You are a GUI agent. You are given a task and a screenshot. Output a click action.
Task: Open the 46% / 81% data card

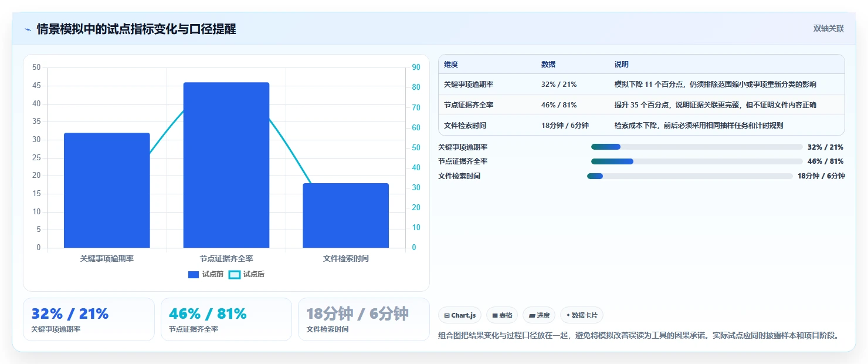click(226, 319)
